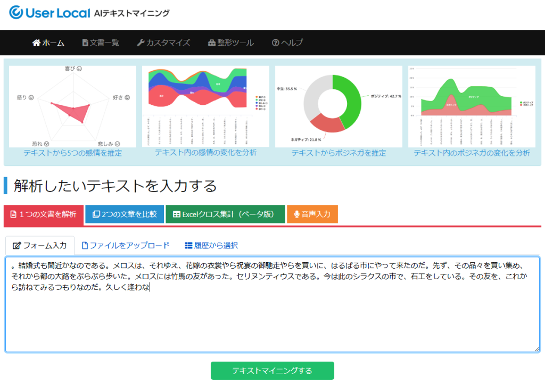Open the カスタマイズ wrench menu item

click(163, 43)
